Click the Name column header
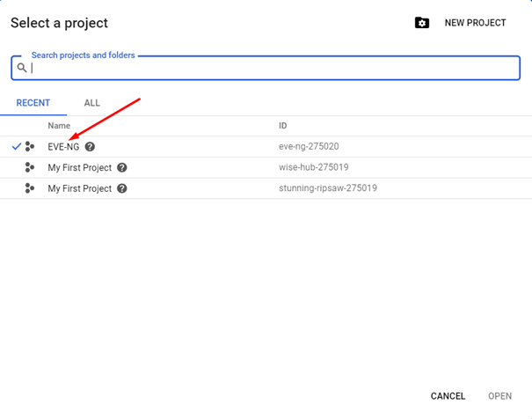The width and height of the screenshot is (532, 419). 59,126
